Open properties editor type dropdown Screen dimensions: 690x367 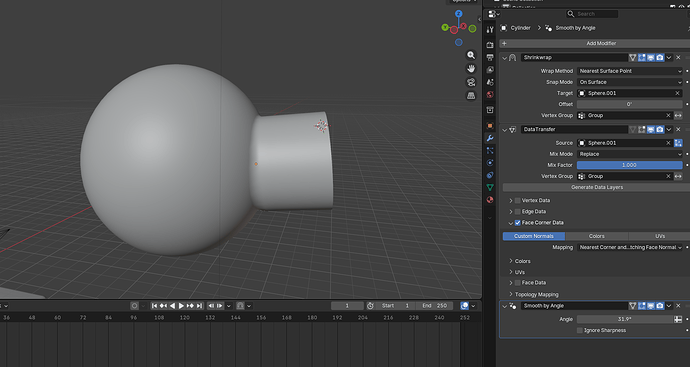point(494,14)
